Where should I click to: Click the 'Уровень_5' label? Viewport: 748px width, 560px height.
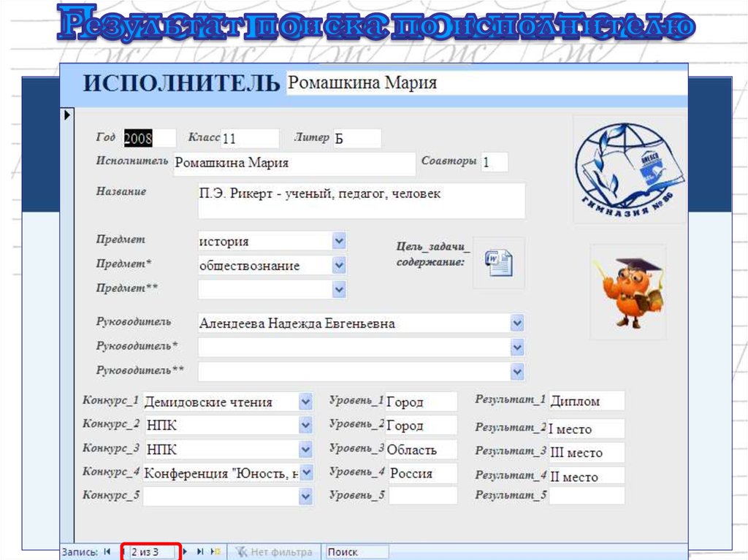tap(357, 495)
